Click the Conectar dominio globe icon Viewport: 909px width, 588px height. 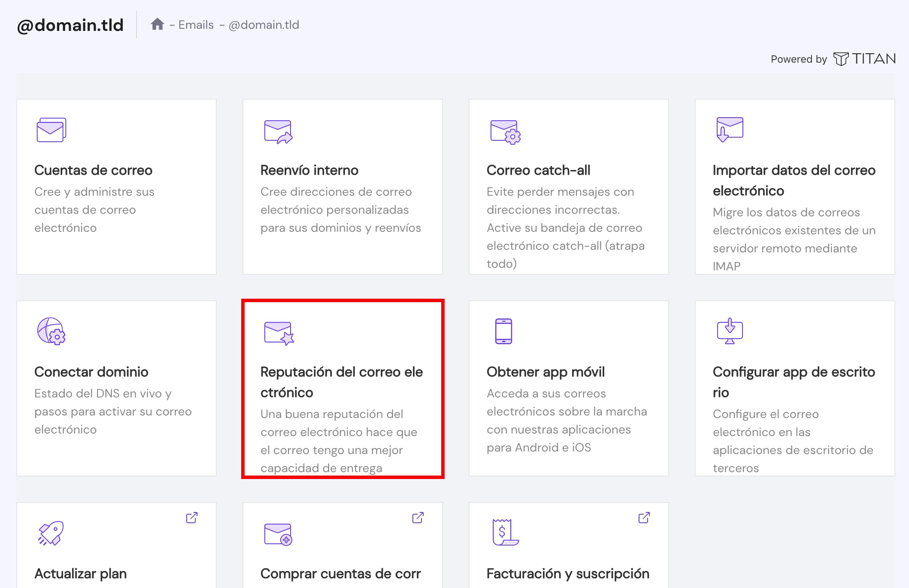[51, 331]
